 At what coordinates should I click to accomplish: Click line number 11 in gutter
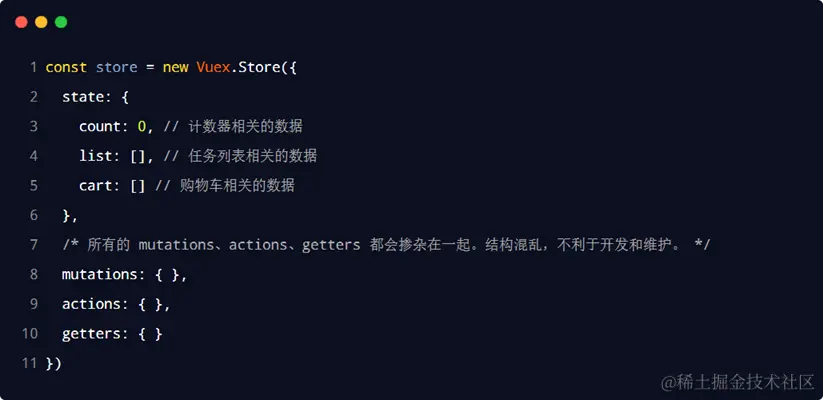pyautogui.click(x=29, y=363)
